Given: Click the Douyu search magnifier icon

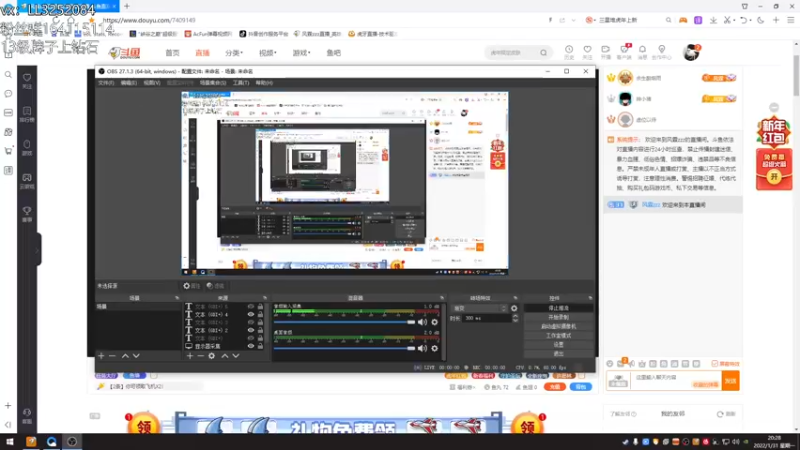Looking at the screenshot, I should coord(543,53).
